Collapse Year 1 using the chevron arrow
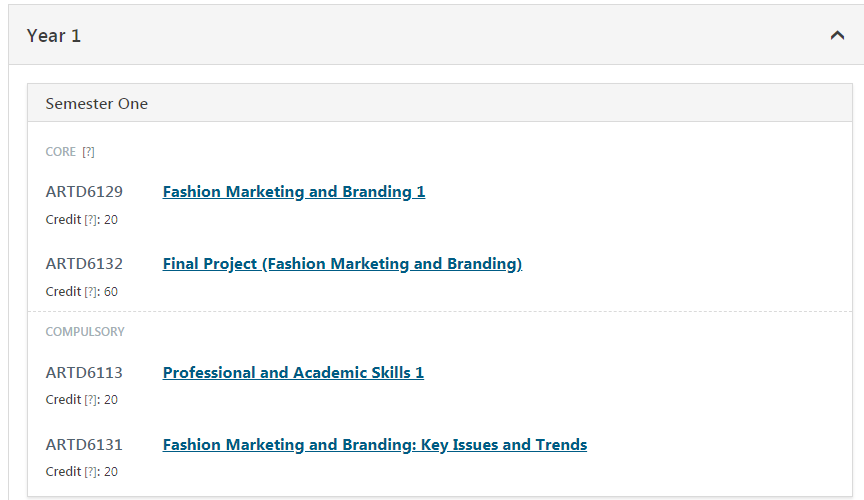This screenshot has height=500, width=864. pos(837,36)
